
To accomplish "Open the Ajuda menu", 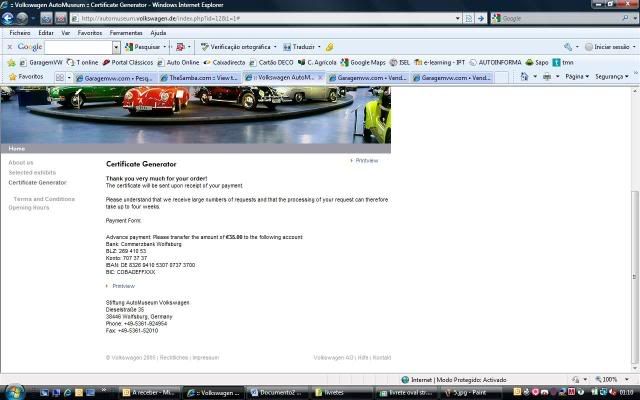I will (158, 33).
